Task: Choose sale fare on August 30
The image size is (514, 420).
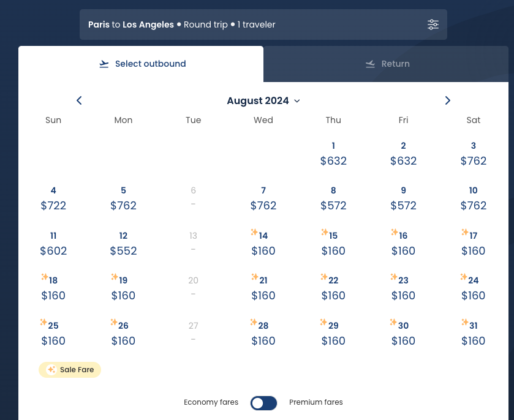Action: click(x=403, y=334)
